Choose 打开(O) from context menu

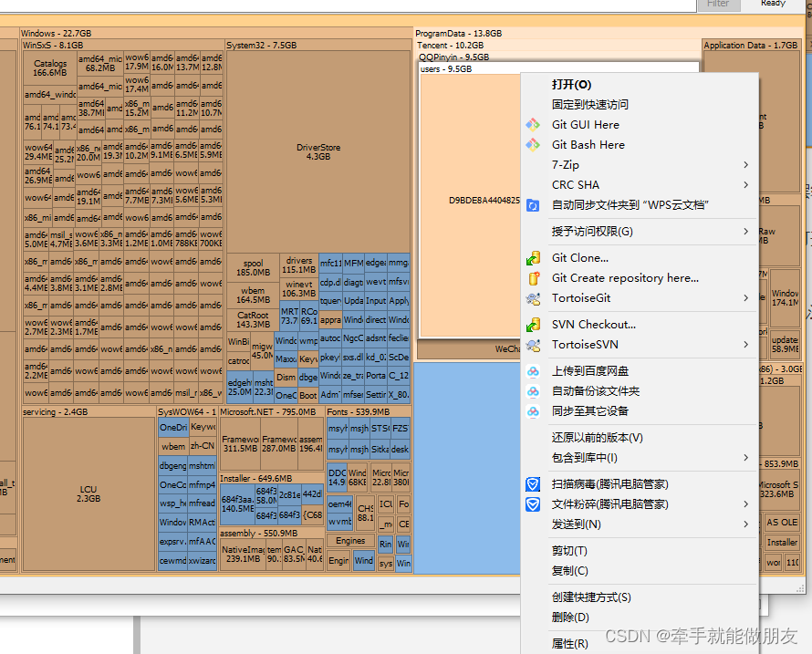coord(639,85)
